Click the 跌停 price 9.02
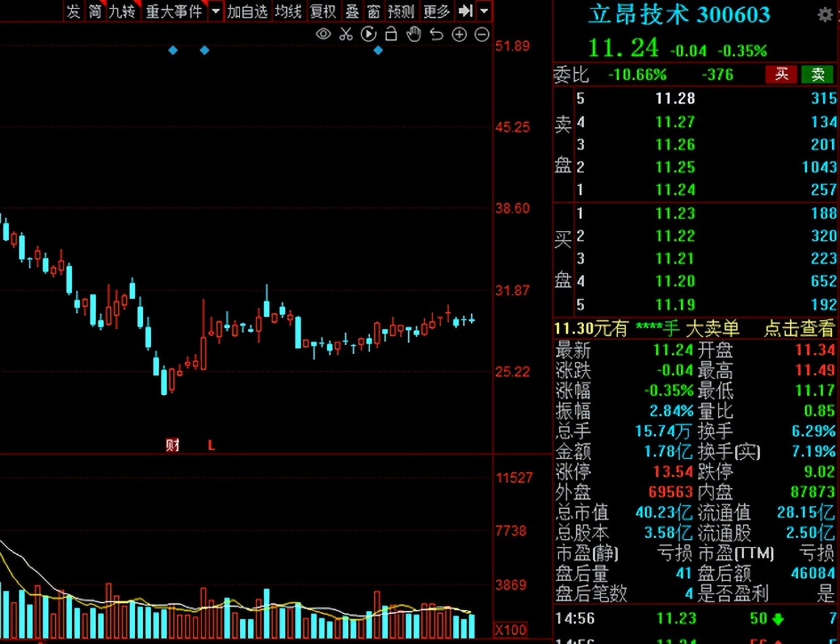Viewport: 840px width, 644px height. click(x=819, y=472)
